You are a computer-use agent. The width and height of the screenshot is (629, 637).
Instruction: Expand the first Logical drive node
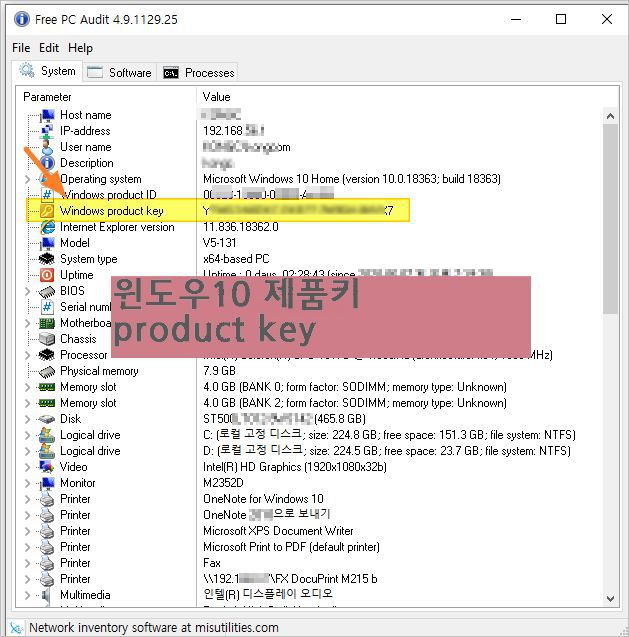28,435
